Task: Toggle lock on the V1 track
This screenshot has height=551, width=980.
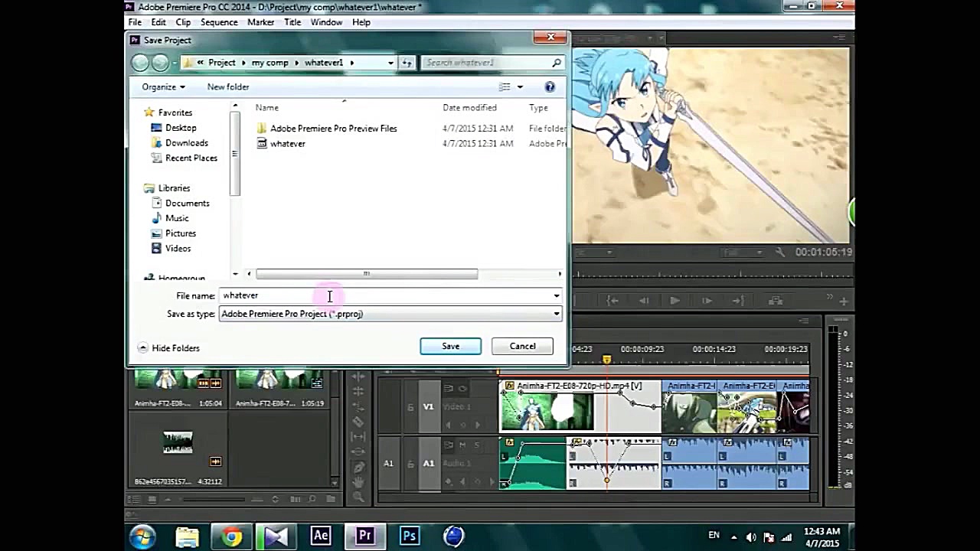Action: click(410, 406)
